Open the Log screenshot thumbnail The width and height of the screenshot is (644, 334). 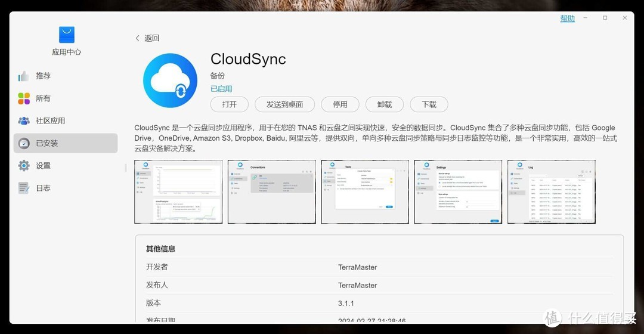[x=551, y=192]
